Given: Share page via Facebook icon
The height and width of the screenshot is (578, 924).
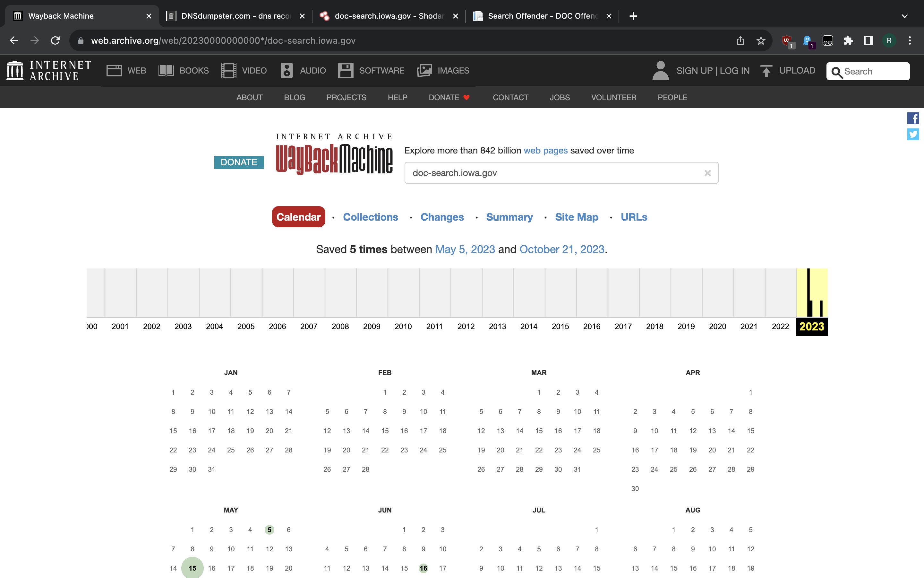Looking at the screenshot, I should click(913, 118).
